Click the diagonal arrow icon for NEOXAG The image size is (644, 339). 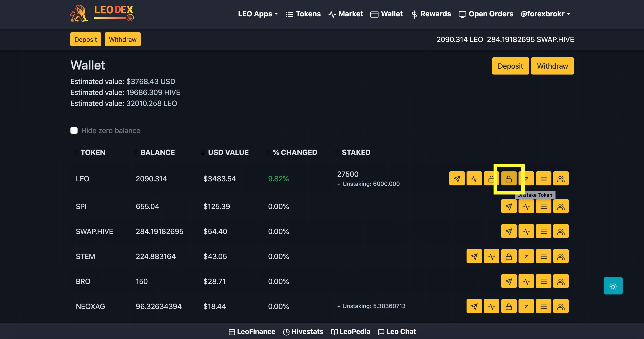point(526,307)
